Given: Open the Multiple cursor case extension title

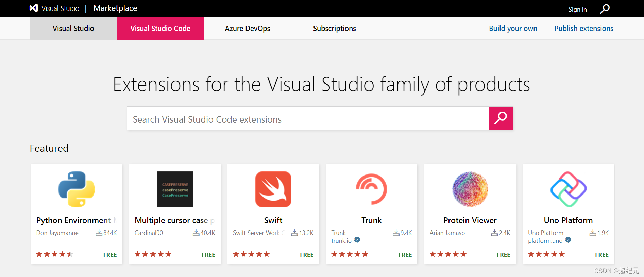Looking at the screenshot, I should pos(175,220).
